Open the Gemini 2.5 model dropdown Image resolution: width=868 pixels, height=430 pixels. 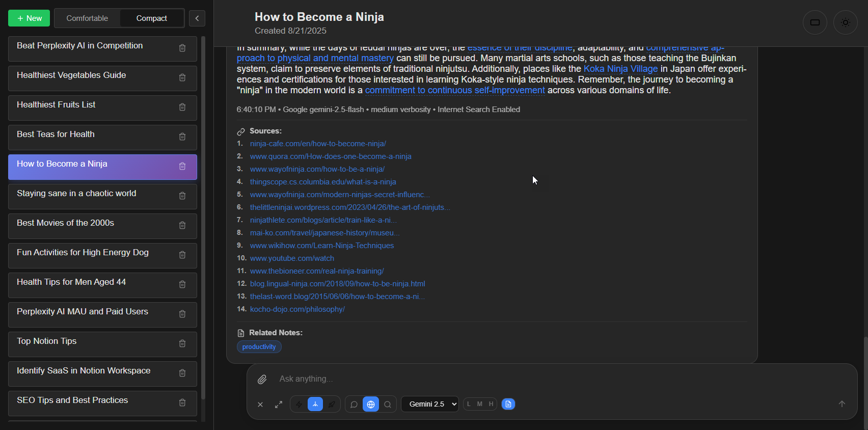point(430,404)
